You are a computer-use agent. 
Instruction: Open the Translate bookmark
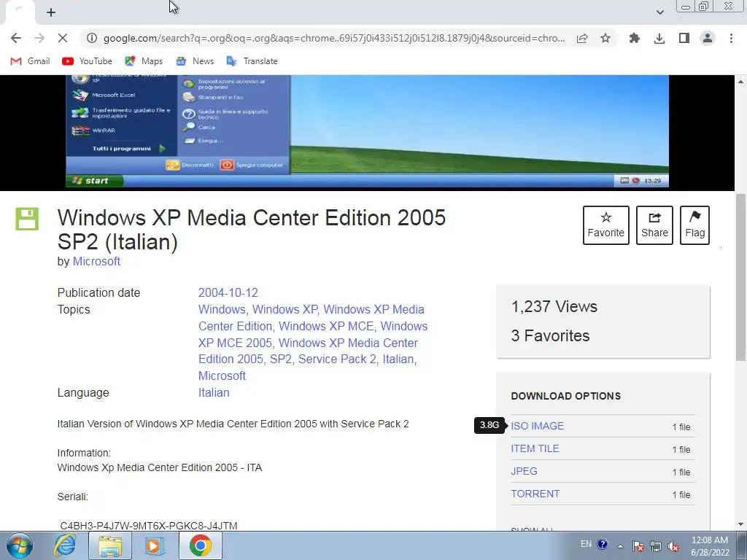pyautogui.click(x=252, y=61)
